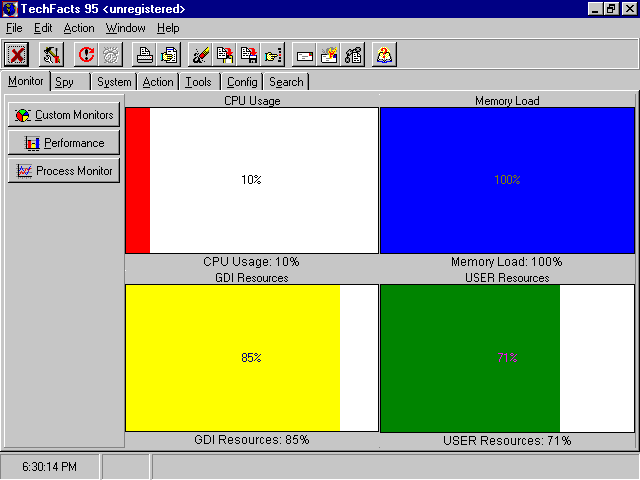The image size is (640, 480).
Task: Open the Window menu
Action: click(125, 28)
